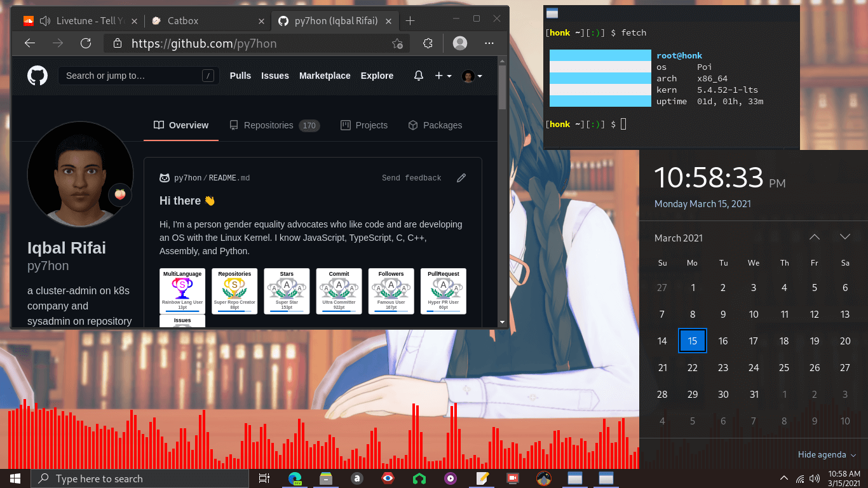Click the site lock icon in address bar
Screen dimensions: 868x488
pos(117,44)
